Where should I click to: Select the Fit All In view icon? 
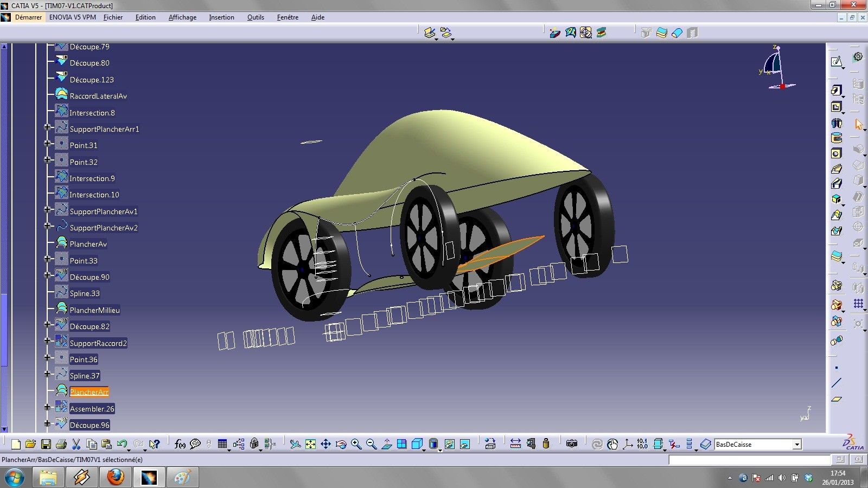point(310,445)
